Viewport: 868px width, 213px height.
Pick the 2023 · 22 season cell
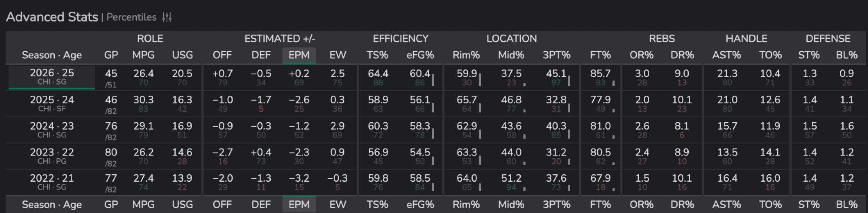[x=52, y=156]
